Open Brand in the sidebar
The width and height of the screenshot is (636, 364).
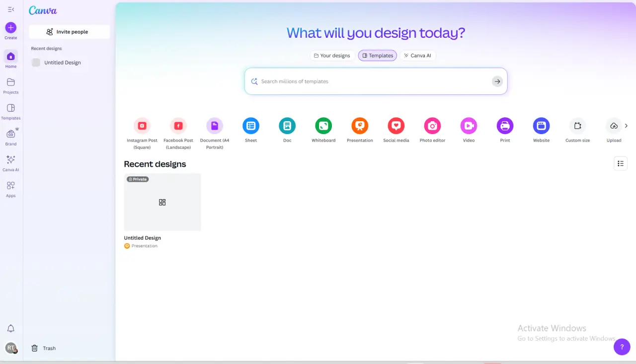11,137
